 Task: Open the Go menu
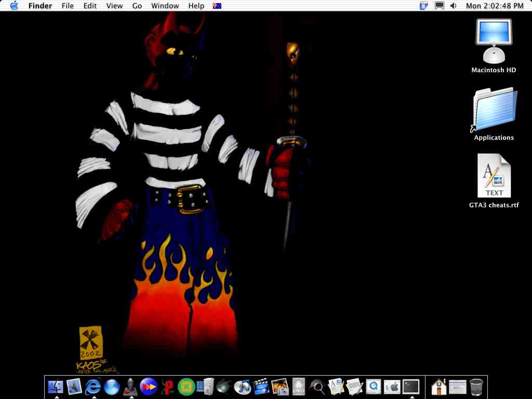point(137,6)
